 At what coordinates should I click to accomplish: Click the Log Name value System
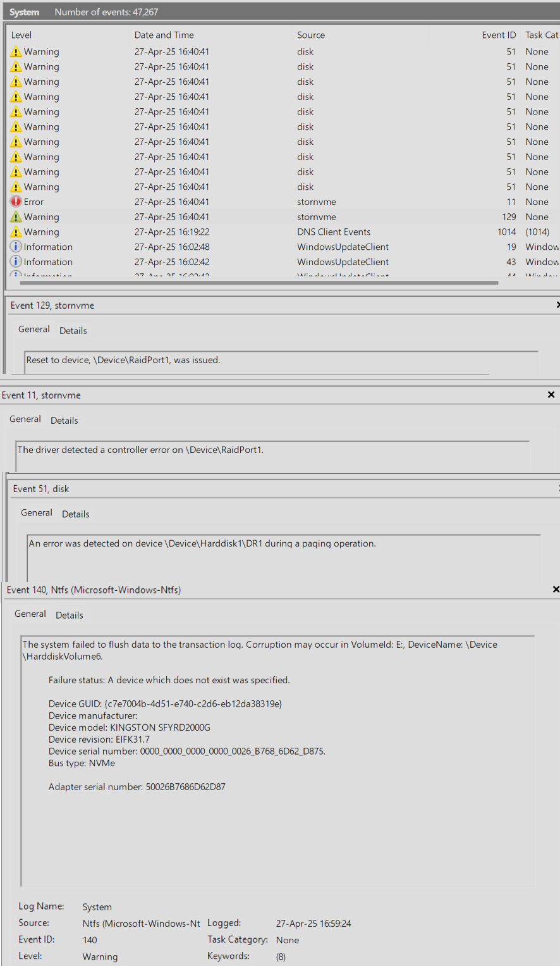click(97, 907)
